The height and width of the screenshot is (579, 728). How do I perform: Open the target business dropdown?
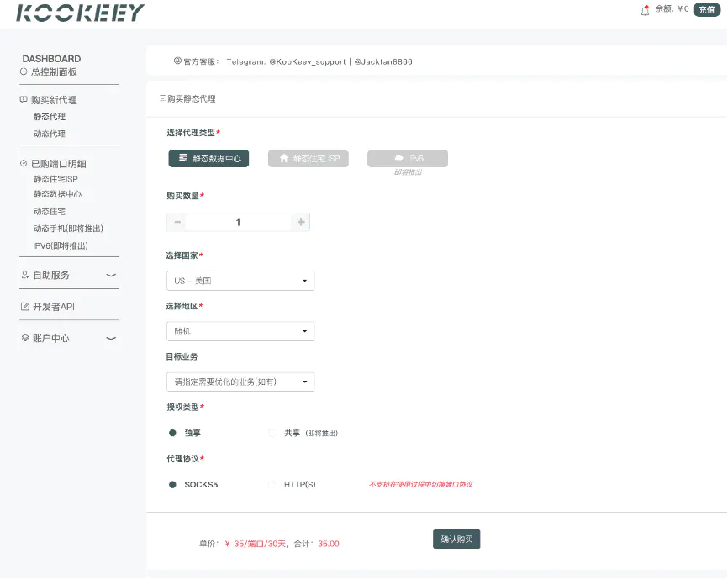point(240,382)
